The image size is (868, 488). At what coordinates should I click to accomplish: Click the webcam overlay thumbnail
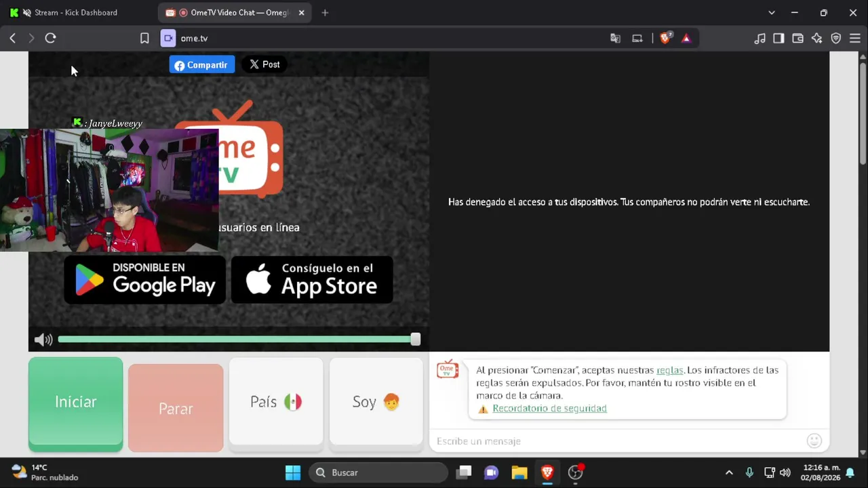[109, 190]
